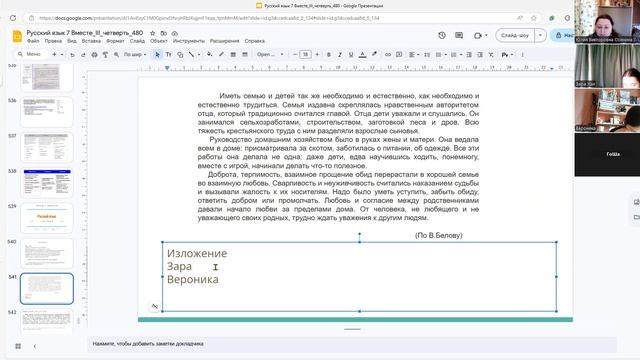Move the presentation to a folder
The height and width of the screenshot is (360, 640).
[164, 33]
